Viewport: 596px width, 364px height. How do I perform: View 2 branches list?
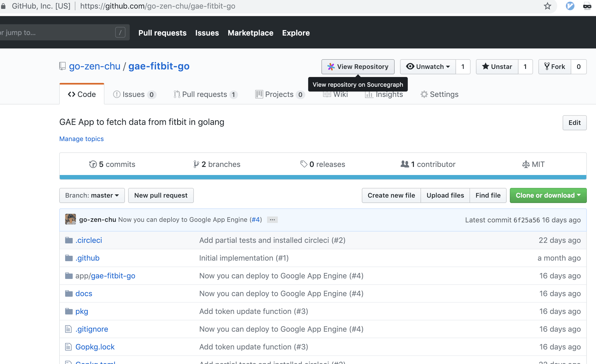click(217, 164)
